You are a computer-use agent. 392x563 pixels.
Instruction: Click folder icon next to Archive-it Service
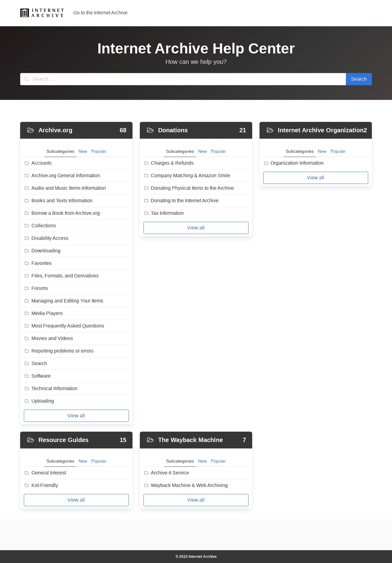[x=146, y=473]
